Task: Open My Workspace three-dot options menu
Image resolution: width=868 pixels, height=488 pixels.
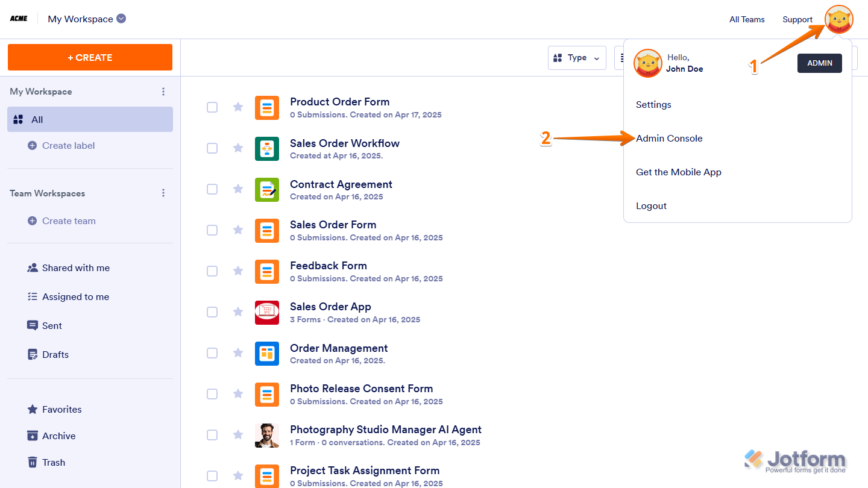Action: (163, 92)
